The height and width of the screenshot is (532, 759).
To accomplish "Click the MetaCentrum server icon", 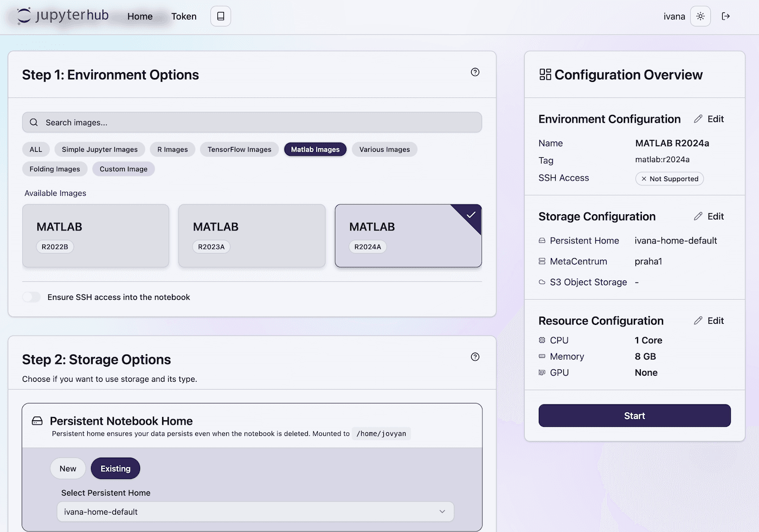I will click(x=542, y=261).
